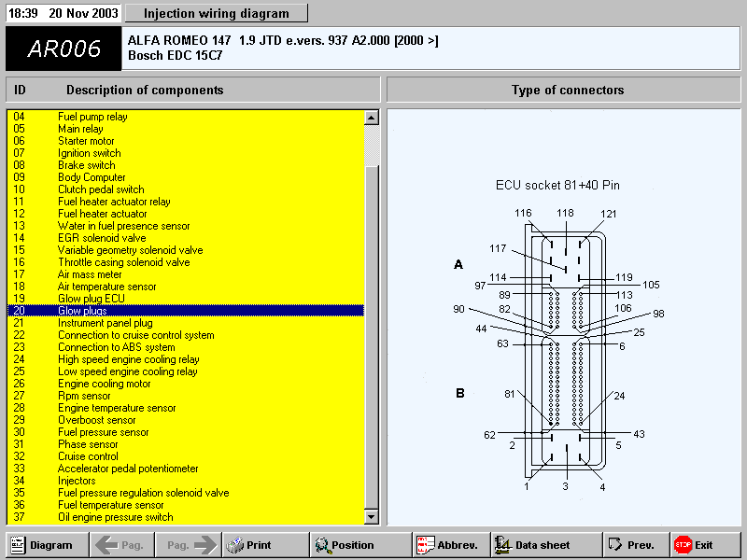Select 06 Starter motor row

186,141
